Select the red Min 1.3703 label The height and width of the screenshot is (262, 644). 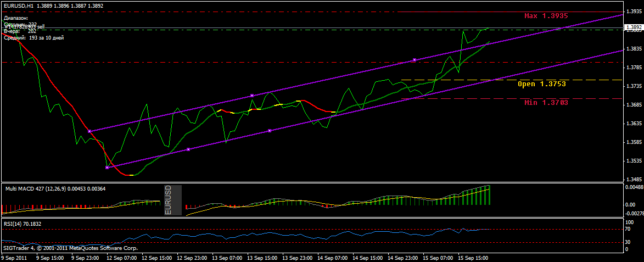tap(546, 102)
